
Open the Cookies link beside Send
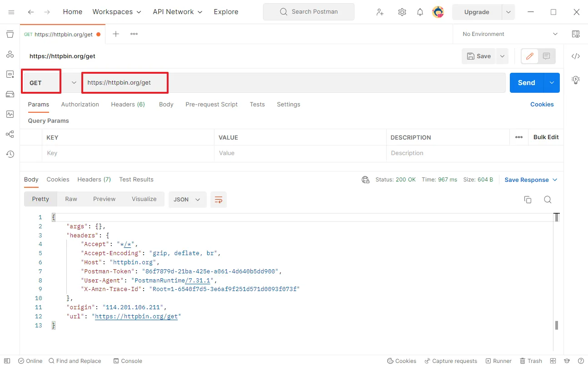(x=542, y=105)
